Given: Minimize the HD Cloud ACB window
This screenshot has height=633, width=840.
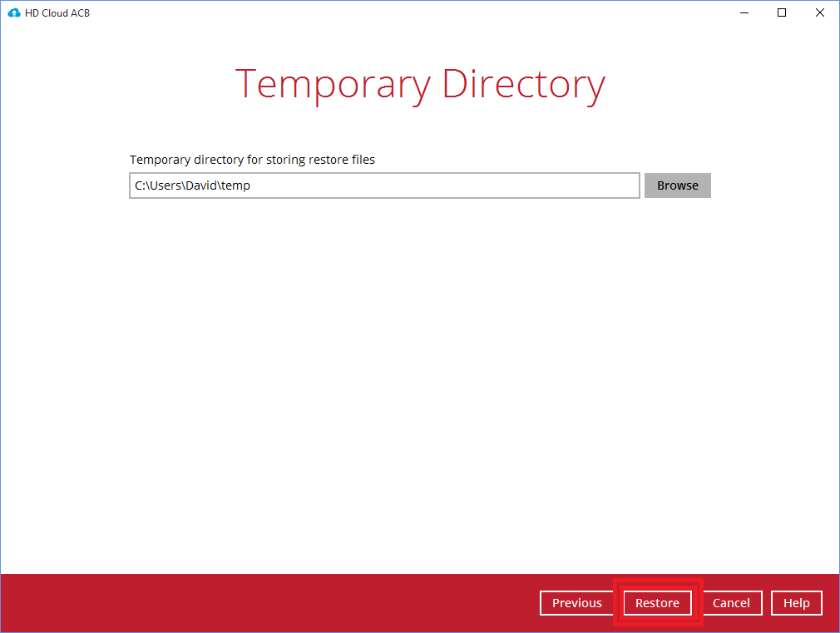Looking at the screenshot, I should pyautogui.click(x=744, y=12).
